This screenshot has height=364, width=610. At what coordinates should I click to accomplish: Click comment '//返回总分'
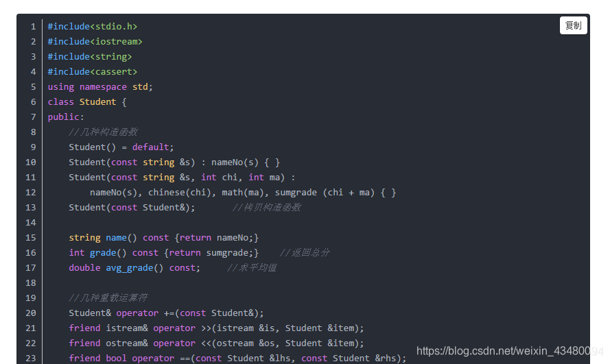click(305, 253)
